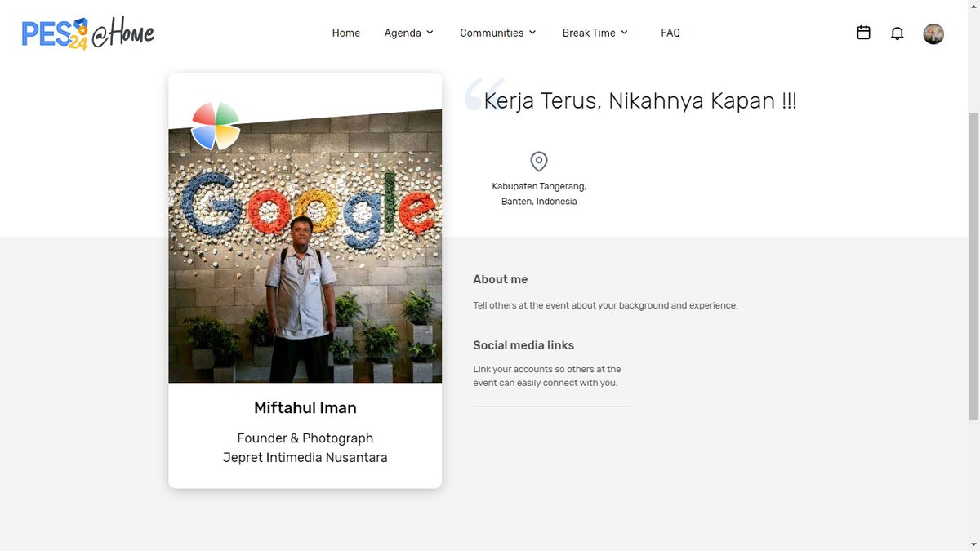The height and width of the screenshot is (551, 980).
Task: Click the scrollbar down arrow
Action: [x=973, y=544]
